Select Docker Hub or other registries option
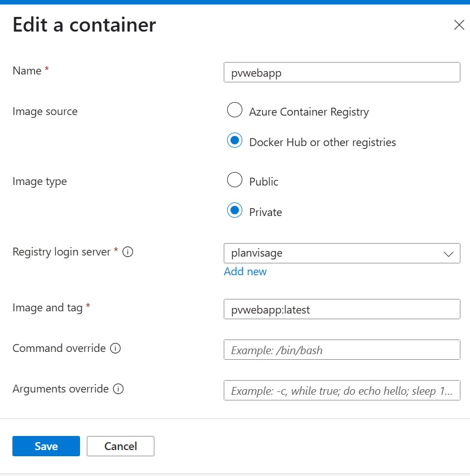This screenshot has height=476, width=470. tap(234, 140)
